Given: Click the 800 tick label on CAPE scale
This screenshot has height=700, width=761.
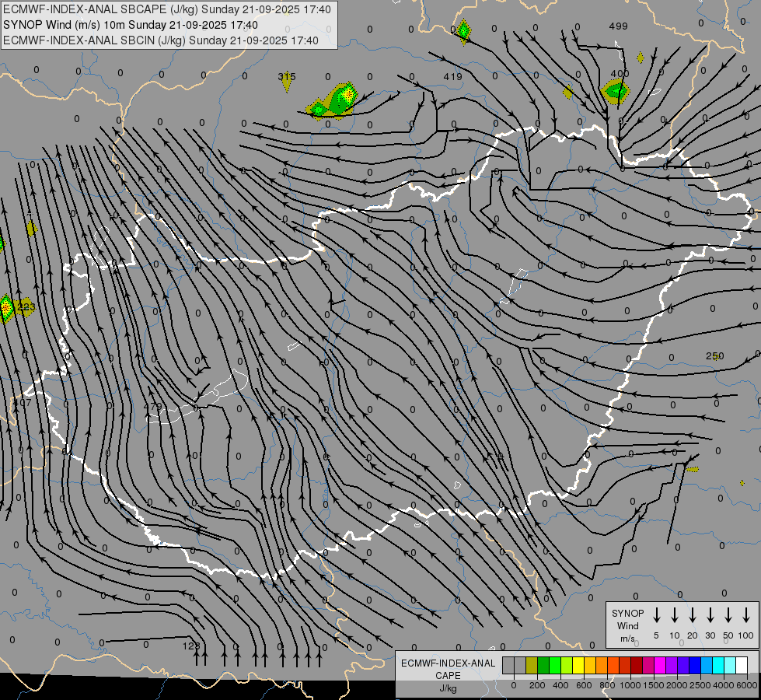Looking at the screenshot, I should click(x=607, y=685).
